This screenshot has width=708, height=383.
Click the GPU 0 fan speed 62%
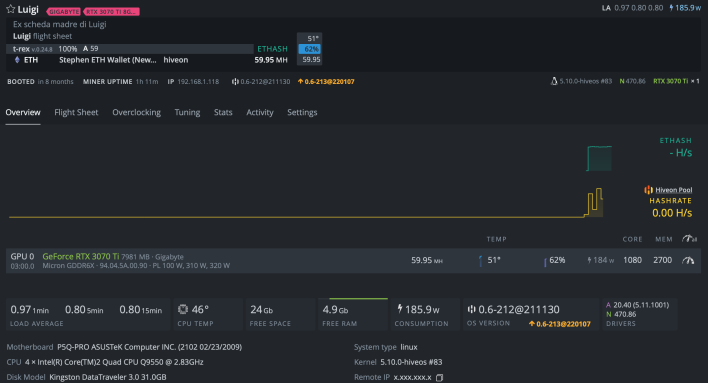pos(557,260)
